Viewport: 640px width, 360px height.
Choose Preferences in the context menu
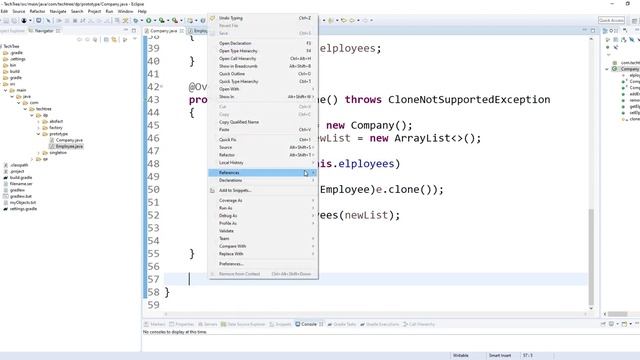point(263,264)
